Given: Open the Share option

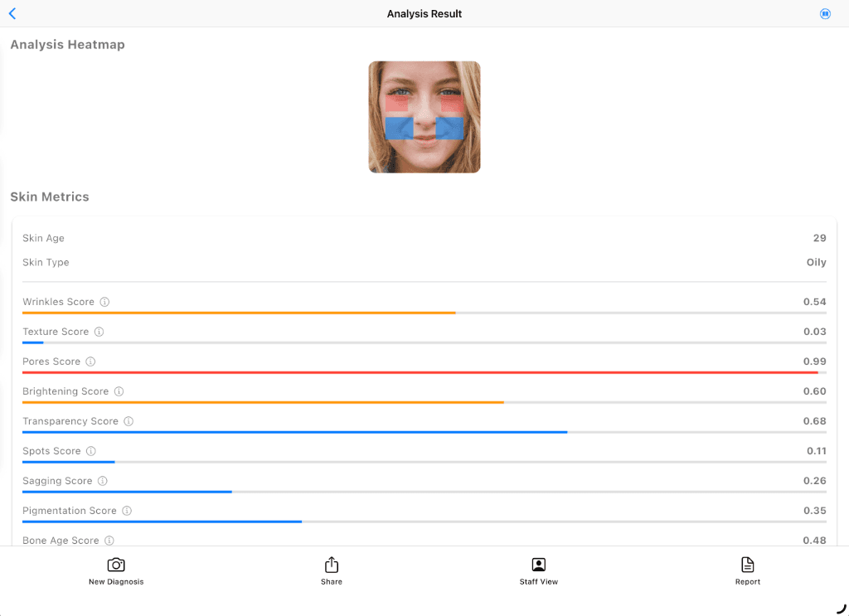Looking at the screenshot, I should coord(332,570).
